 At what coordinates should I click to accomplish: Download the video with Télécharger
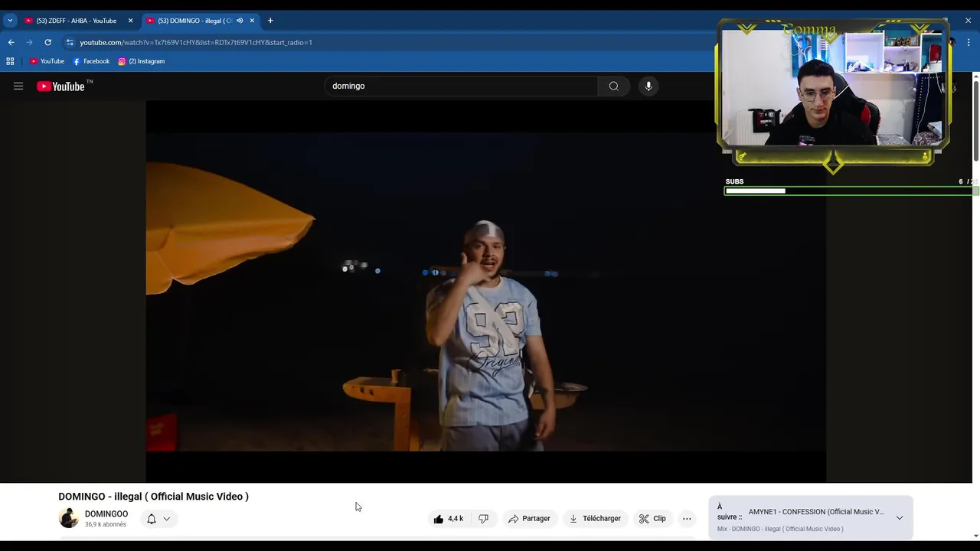pyautogui.click(x=595, y=519)
